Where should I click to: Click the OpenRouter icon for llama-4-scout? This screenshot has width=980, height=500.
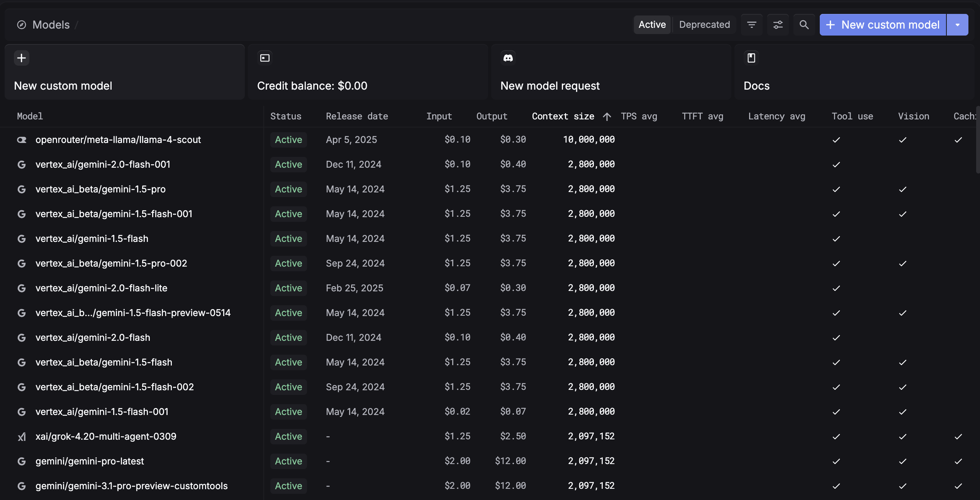click(x=22, y=140)
